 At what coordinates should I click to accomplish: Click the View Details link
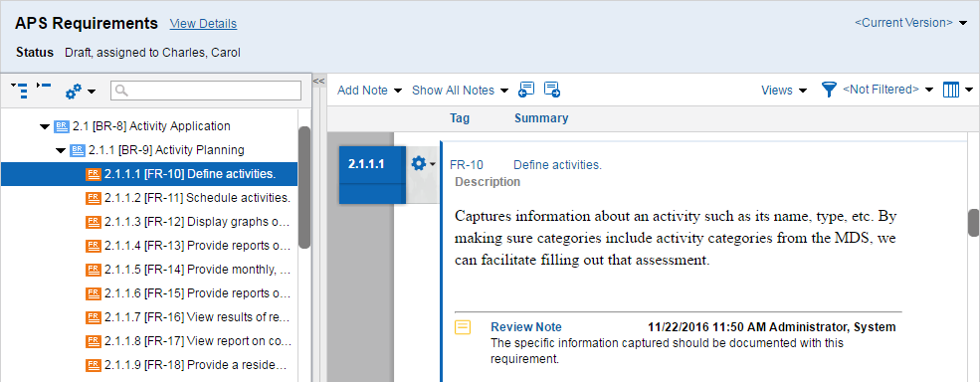(x=203, y=24)
